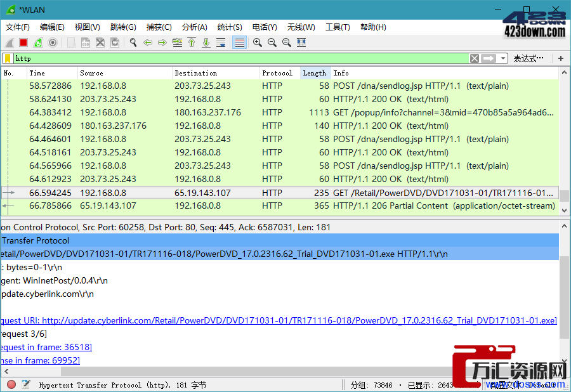Screen dimensions: 571x392
Task: Click into the http display filter field
Action: (x=241, y=58)
